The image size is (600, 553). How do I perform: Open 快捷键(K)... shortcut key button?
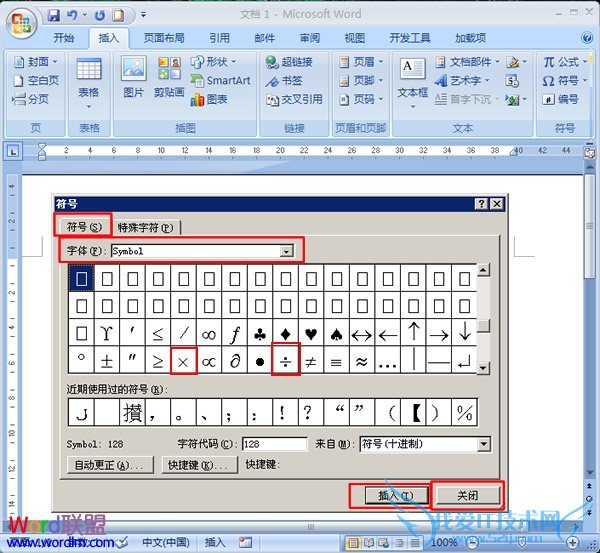click(x=199, y=465)
